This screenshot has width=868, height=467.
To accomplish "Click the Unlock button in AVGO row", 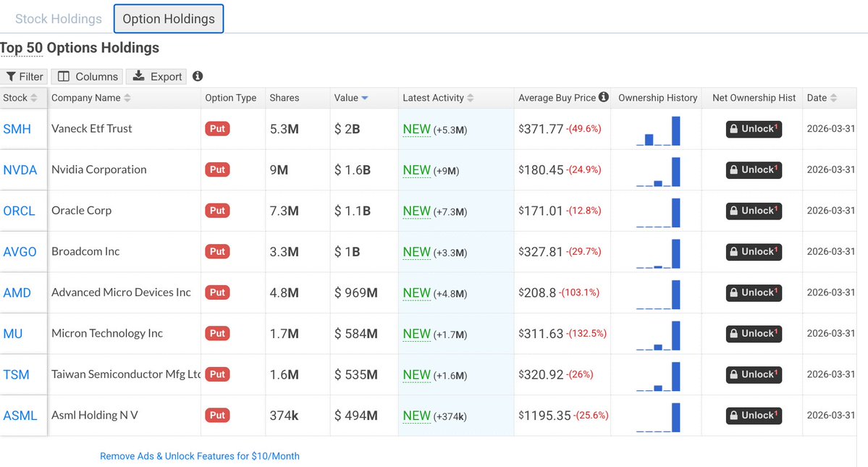I will pyautogui.click(x=754, y=252).
